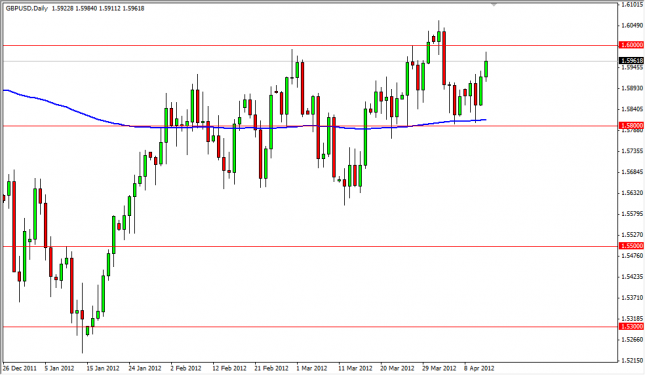Click the 1.56845 price axis label

pos(632,172)
